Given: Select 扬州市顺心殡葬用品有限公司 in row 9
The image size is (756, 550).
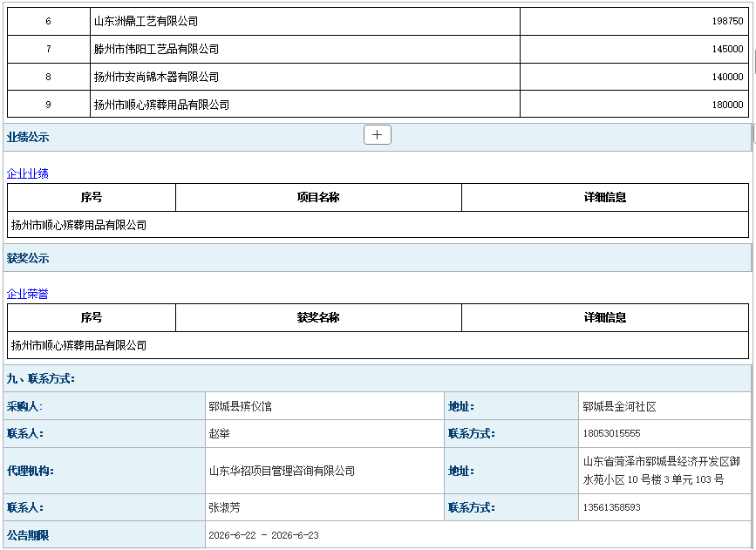Looking at the screenshot, I should (304, 104).
